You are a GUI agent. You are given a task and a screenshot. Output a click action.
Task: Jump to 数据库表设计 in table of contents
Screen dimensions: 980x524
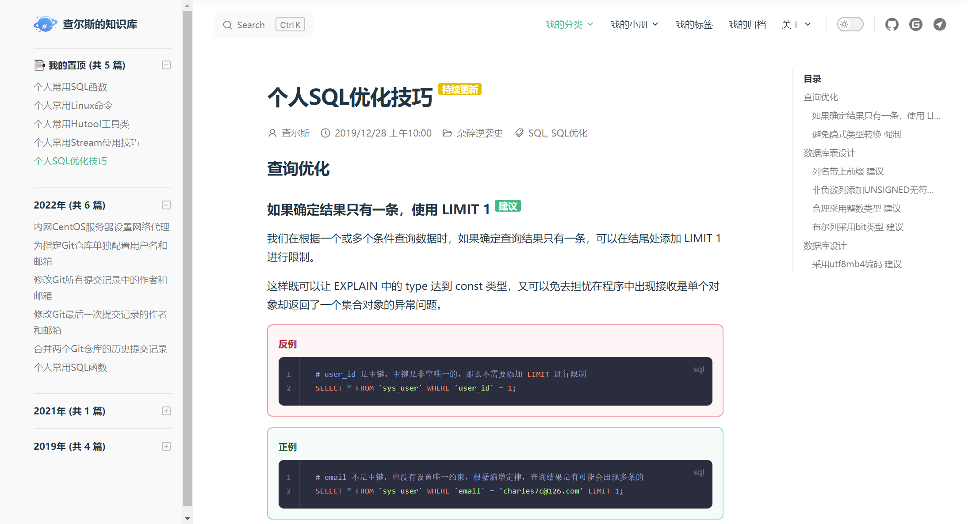click(829, 153)
